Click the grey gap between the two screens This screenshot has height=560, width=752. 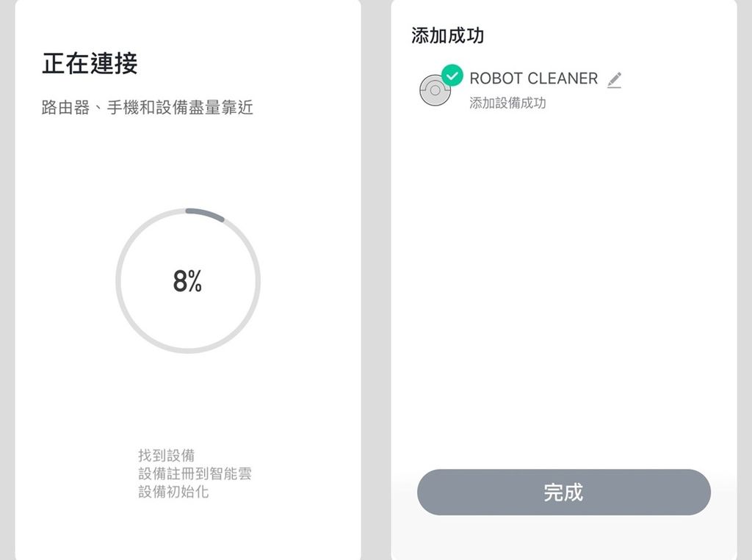pyautogui.click(x=376, y=280)
